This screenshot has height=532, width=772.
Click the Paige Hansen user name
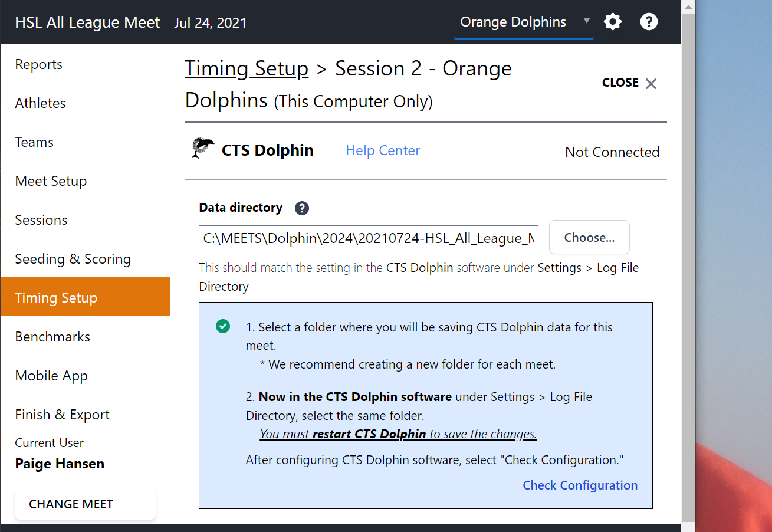60,464
